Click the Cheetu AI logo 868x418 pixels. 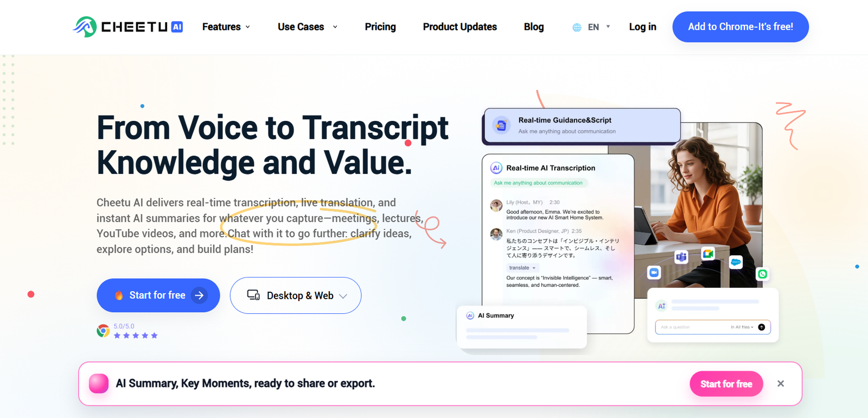tap(128, 27)
